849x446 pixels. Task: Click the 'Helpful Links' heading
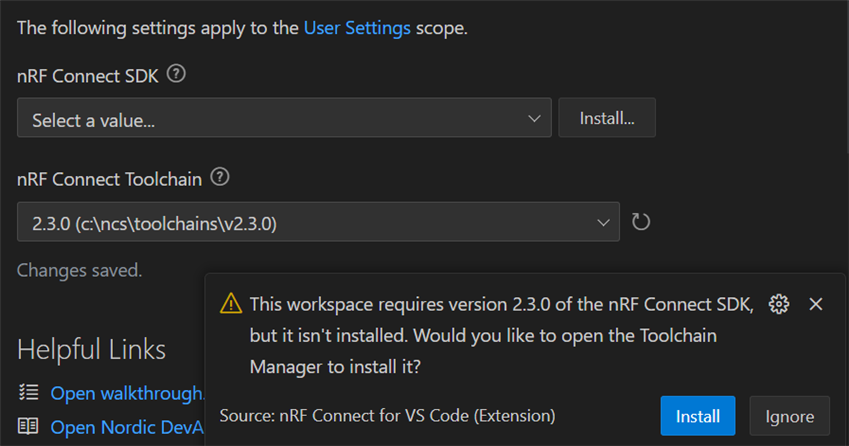(x=92, y=349)
